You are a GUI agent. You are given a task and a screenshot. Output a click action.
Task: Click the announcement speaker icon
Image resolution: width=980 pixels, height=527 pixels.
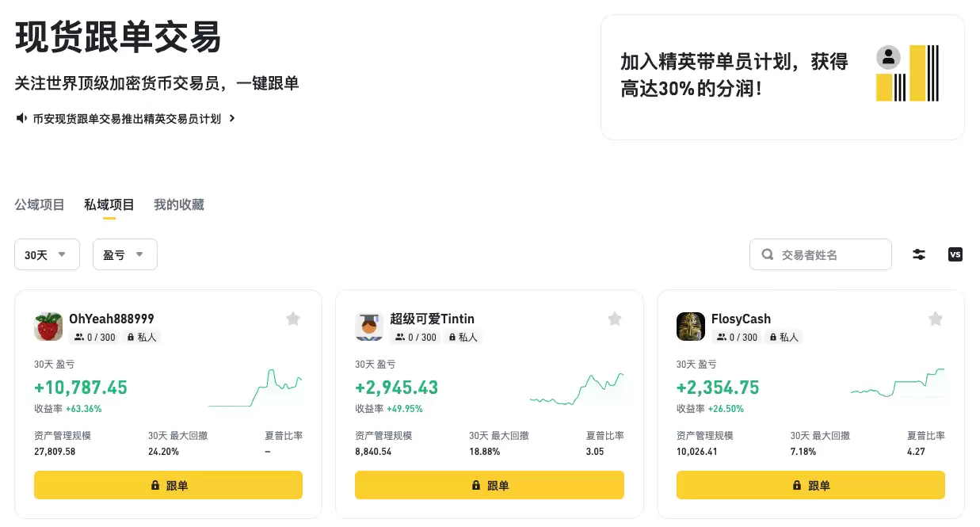21,118
